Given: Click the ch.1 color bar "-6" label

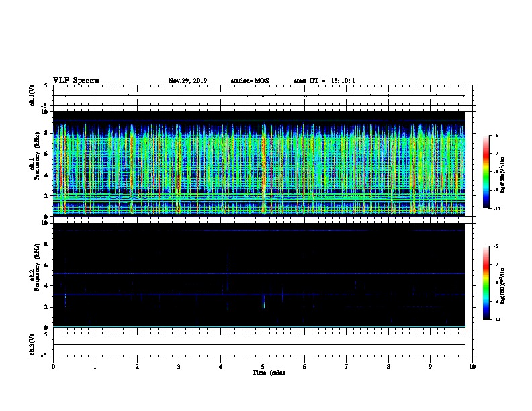Looking at the screenshot, I should (x=496, y=136).
